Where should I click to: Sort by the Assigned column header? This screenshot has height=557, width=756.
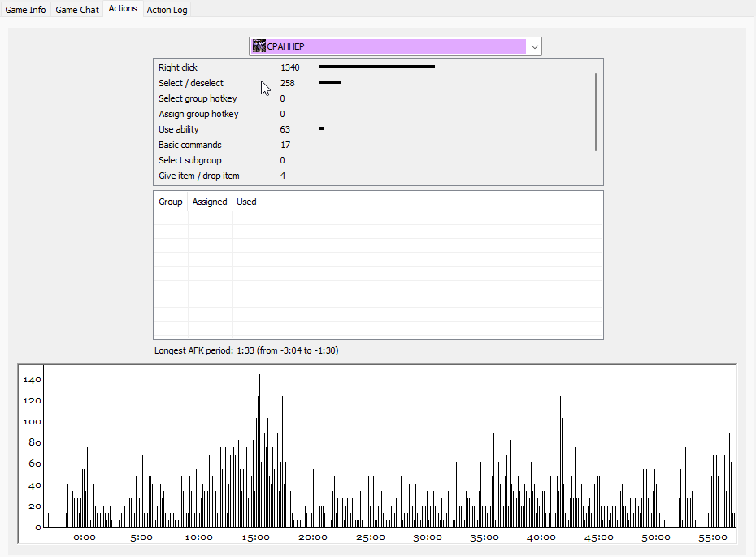coord(210,202)
